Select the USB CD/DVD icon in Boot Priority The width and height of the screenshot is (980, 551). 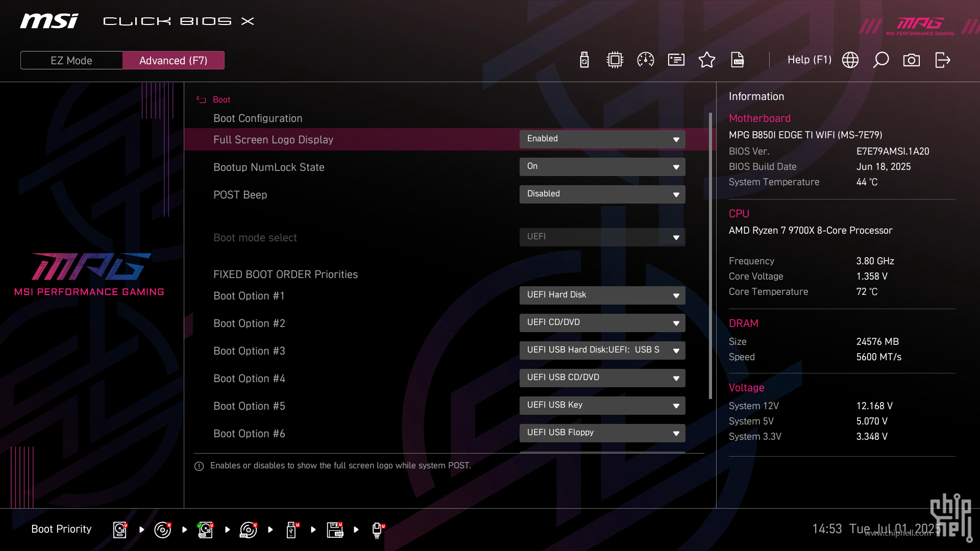click(x=249, y=530)
